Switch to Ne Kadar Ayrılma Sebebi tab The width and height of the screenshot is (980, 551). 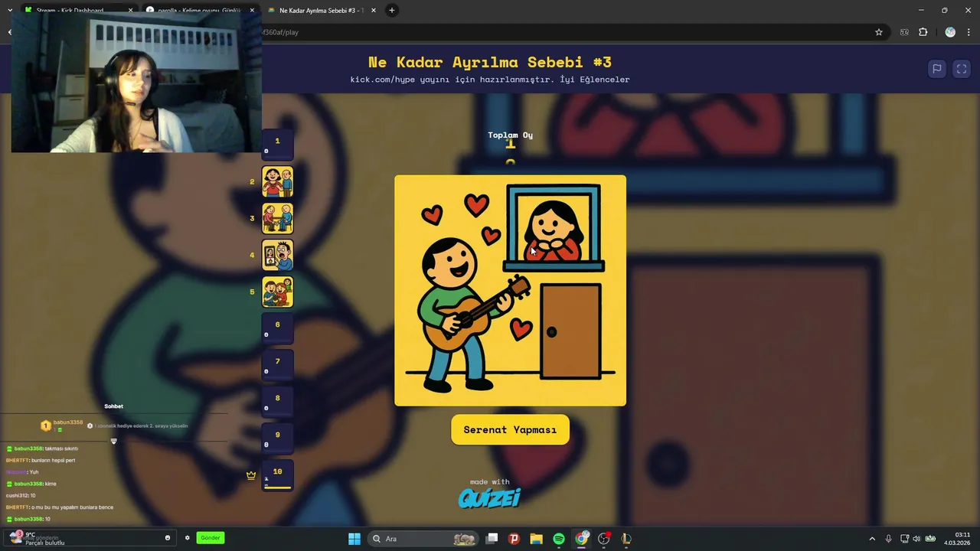click(x=320, y=10)
